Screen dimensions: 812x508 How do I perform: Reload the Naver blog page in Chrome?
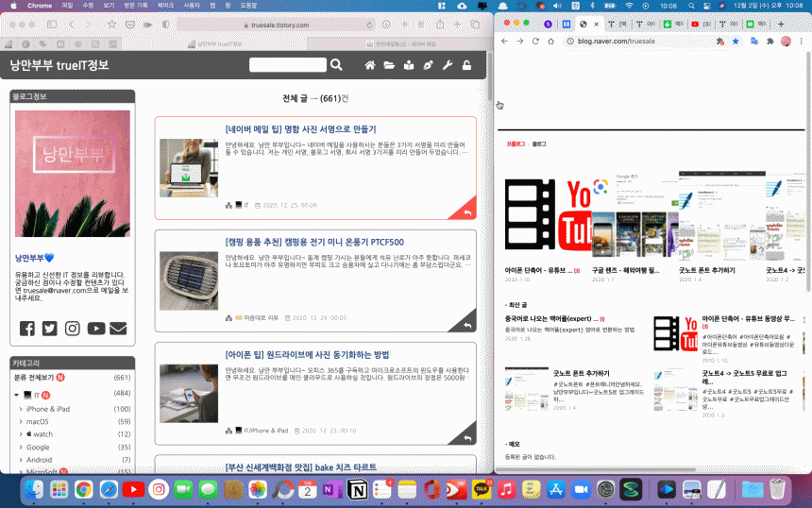(x=535, y=41)
